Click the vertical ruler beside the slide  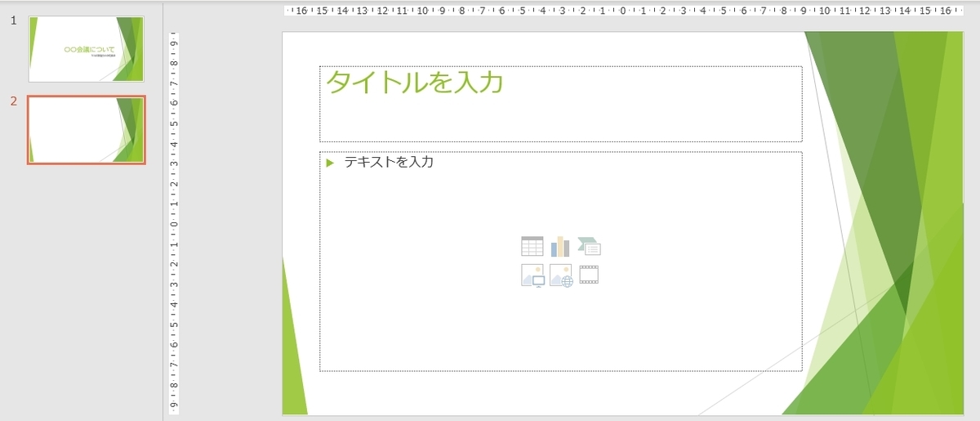[173, 223]
